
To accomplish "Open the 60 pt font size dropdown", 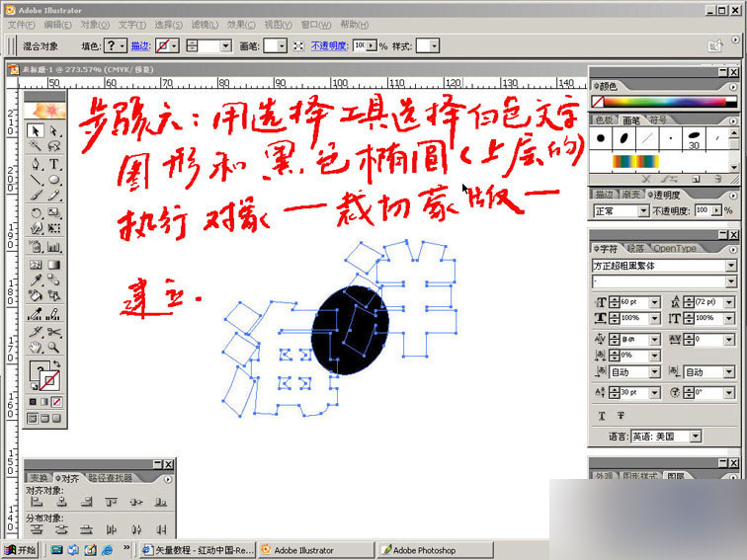I will pyautogui.click(x=655, y=302).
